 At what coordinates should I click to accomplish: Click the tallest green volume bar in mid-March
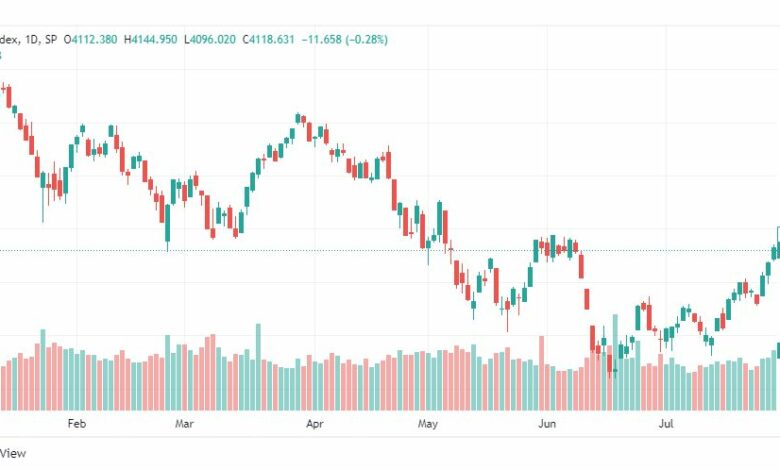(258, 367)
